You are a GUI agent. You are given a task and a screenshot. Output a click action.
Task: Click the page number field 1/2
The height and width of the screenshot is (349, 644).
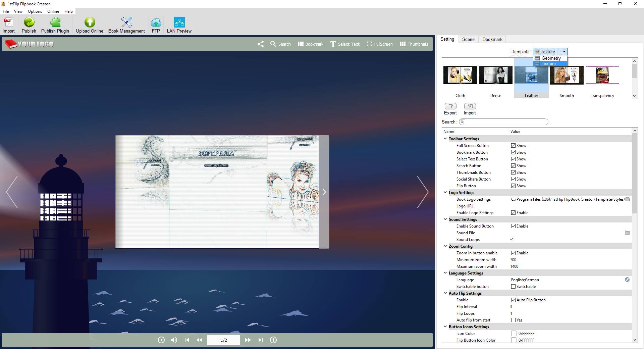(224, 340)
